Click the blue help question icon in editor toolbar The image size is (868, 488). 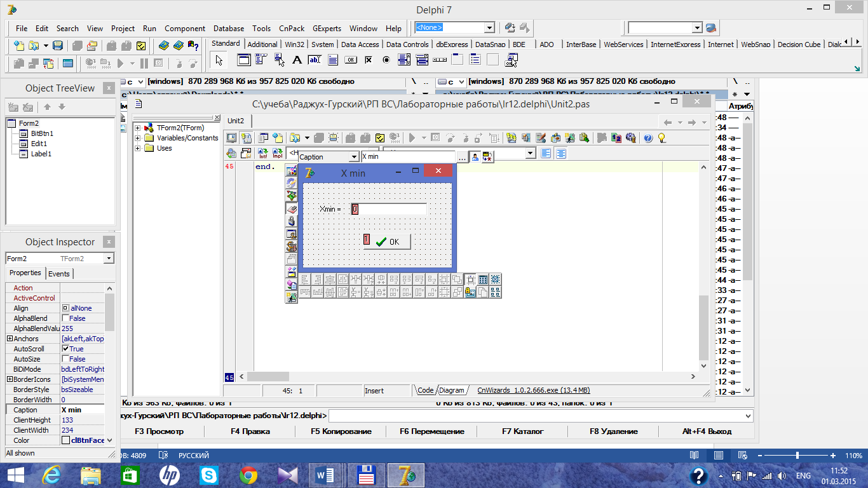point(648,138)
